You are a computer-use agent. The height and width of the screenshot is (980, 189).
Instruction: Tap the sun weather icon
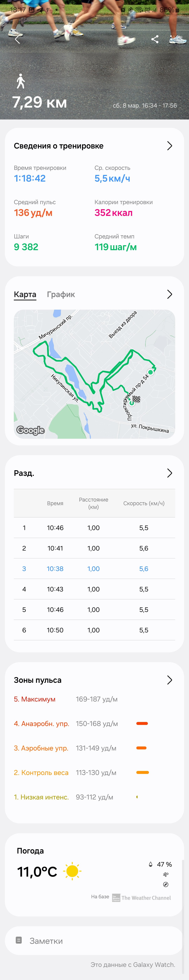[x=72, y=871]
